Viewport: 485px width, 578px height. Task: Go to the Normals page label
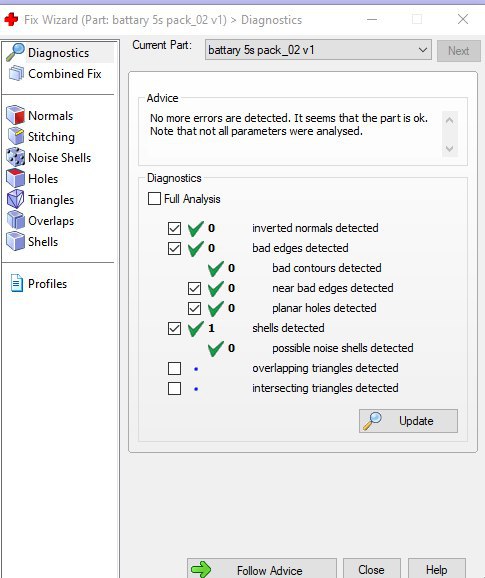[x=50, y=116]
